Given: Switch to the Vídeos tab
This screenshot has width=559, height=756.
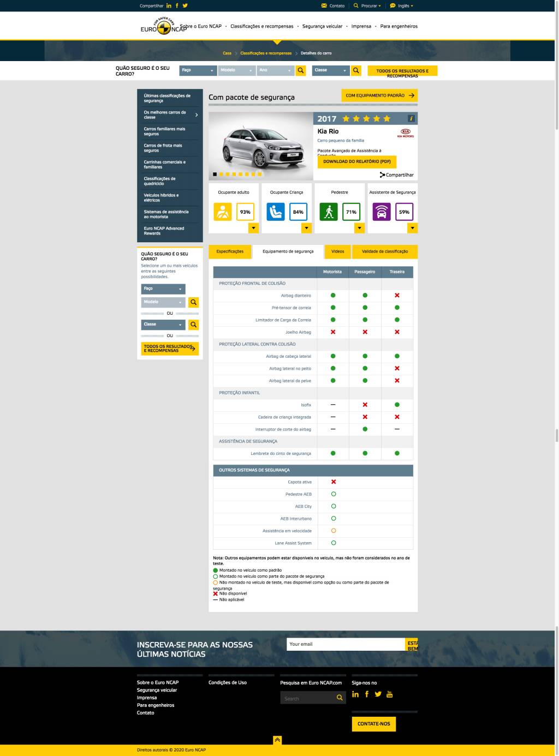Looking at the screenshot, I should tap(338, 251).
